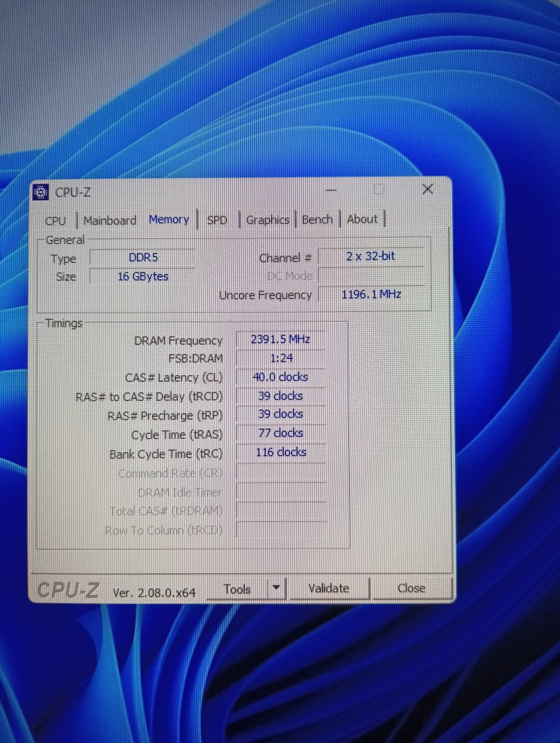Click the empty DRAM Idle Timer field
Screen dimensions: 560x743
pos(281,493)
